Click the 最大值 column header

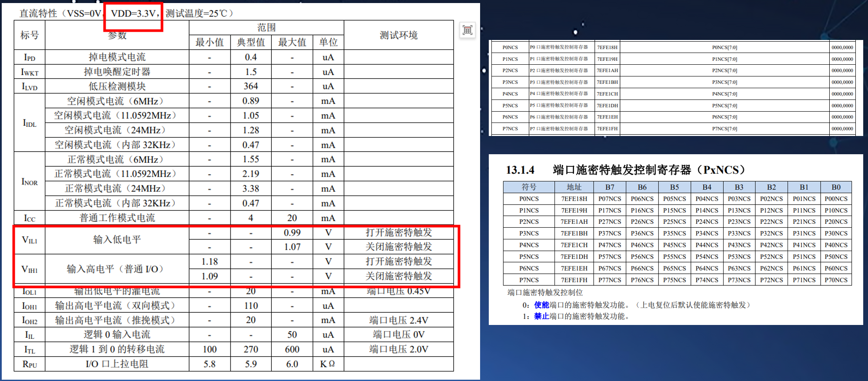click(x=292, y=42)
